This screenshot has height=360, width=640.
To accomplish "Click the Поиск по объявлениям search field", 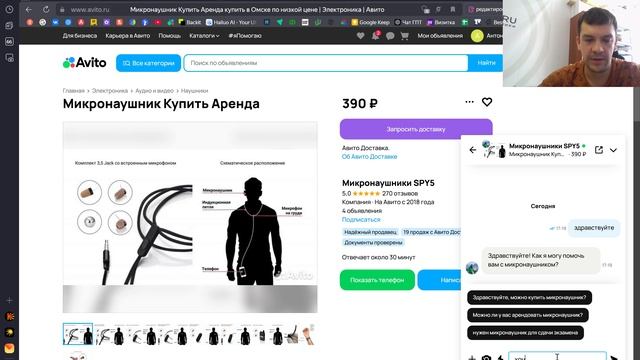I will [326, 63].
